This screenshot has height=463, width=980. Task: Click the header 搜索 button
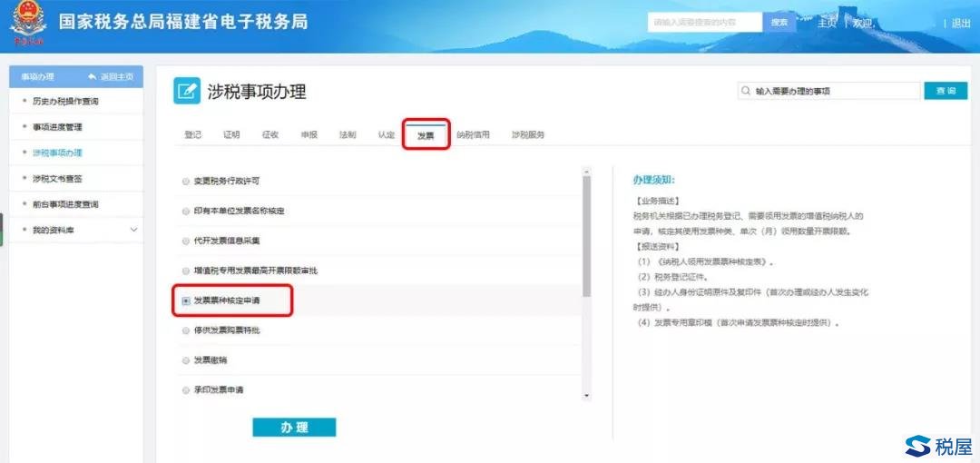tap(779, 23)
